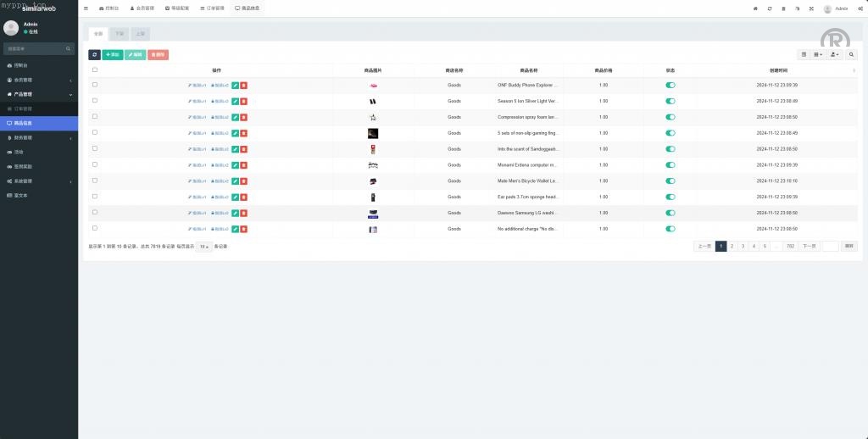Click the home icon in top bar

pyautogui.click(x=755, y=8)
